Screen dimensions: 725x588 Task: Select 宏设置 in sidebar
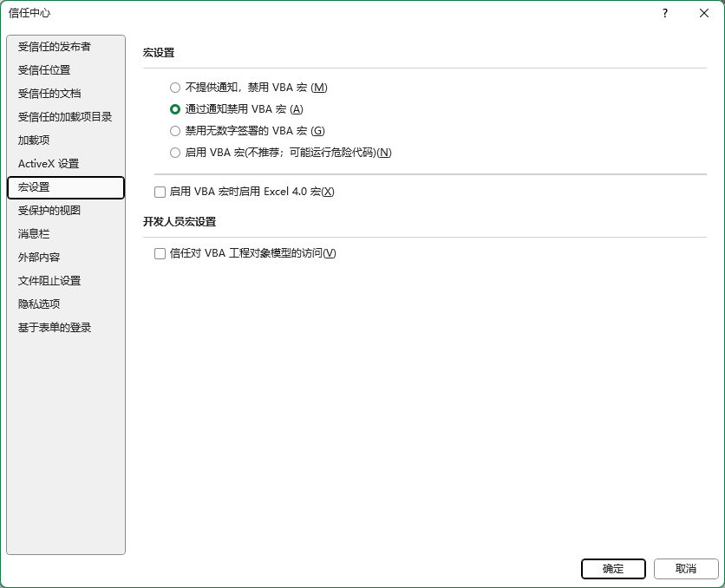coord(66,187)
